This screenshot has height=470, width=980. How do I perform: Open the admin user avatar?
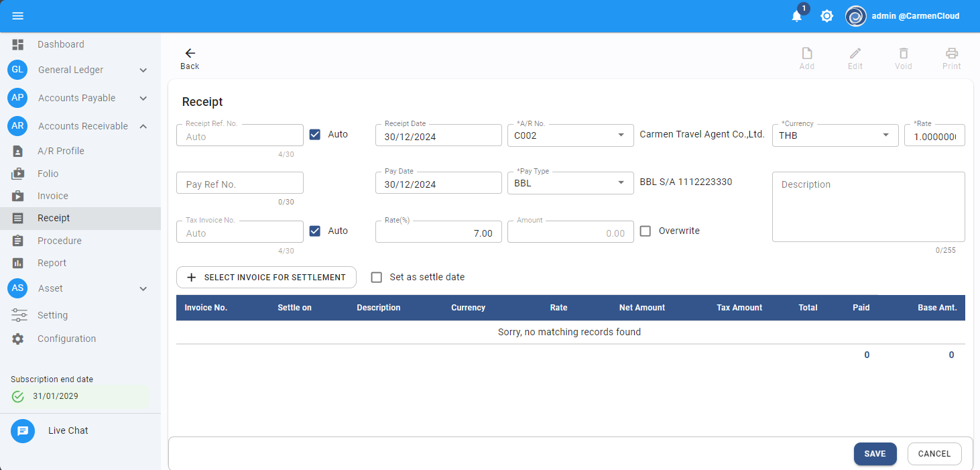point(856,16)
